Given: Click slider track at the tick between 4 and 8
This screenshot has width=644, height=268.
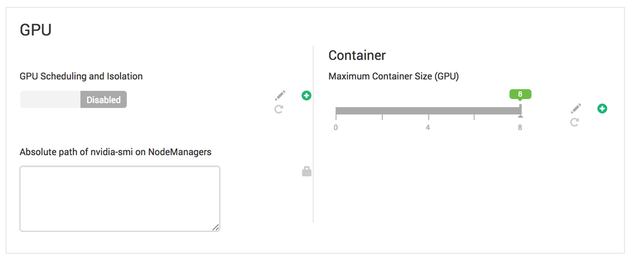Looking at the screenshot, I should point(474,111).
